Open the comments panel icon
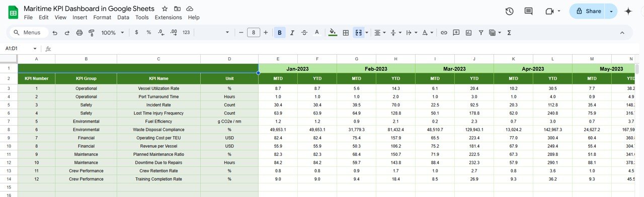Image resolution: width=644 pixels, height=197 pixels. pos(528,11)
